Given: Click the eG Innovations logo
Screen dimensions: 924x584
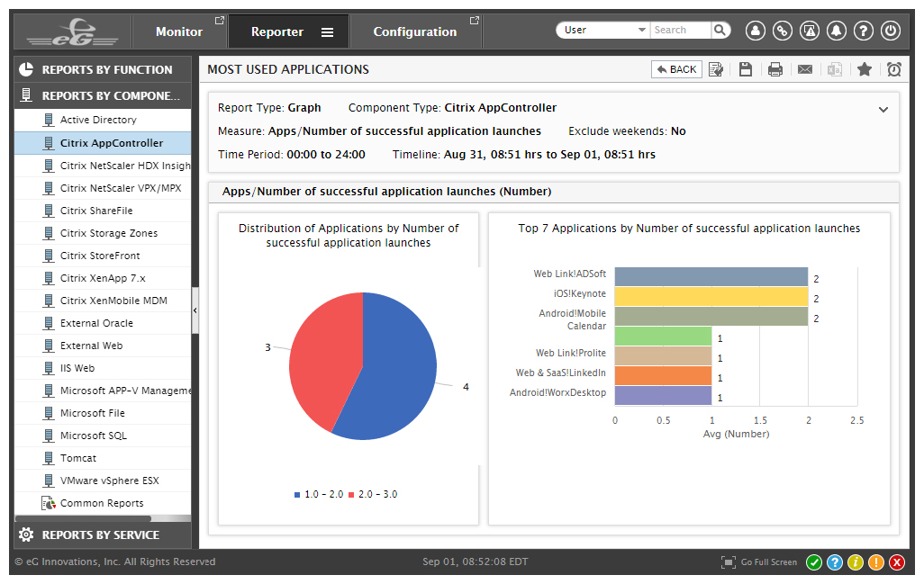Looking at the screenshot, I should (x=72, y=31).
